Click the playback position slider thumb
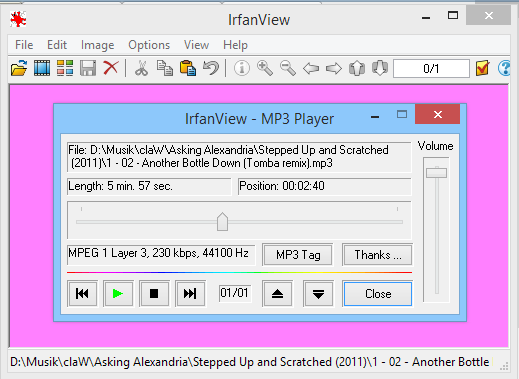Viewport: 519px width, 379px height. [222, 222]
